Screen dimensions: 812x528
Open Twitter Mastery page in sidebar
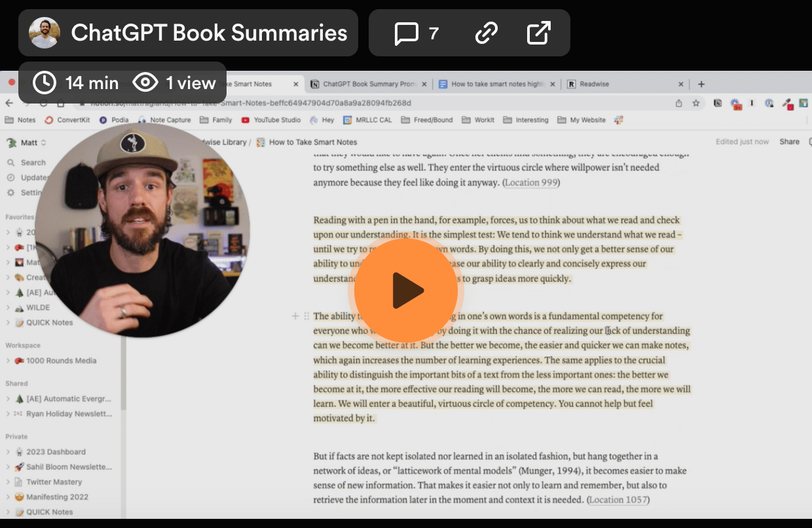click(x=54, y=481)
